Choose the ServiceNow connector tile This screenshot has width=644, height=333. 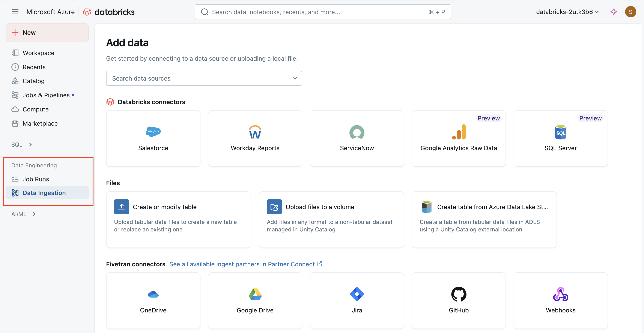coord(357,138)
